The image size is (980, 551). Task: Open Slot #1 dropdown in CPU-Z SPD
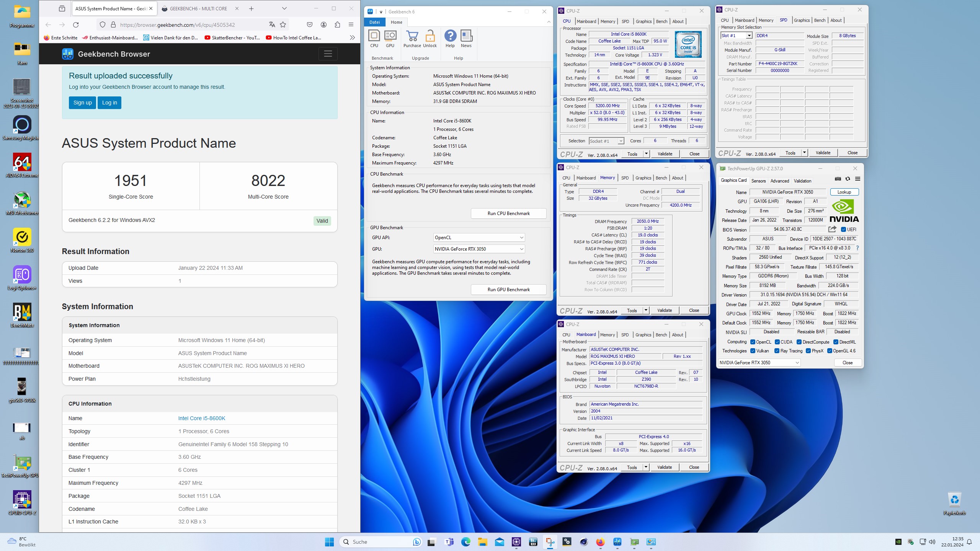tap(737, 36)
